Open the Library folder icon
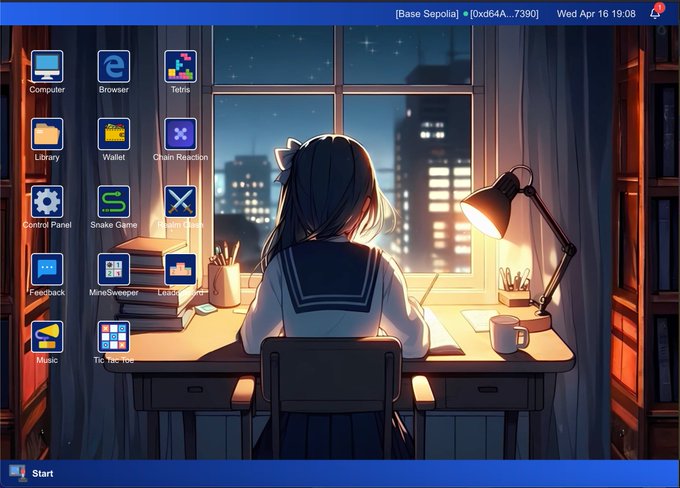This screenshot has height=488, width=680. 47,134
